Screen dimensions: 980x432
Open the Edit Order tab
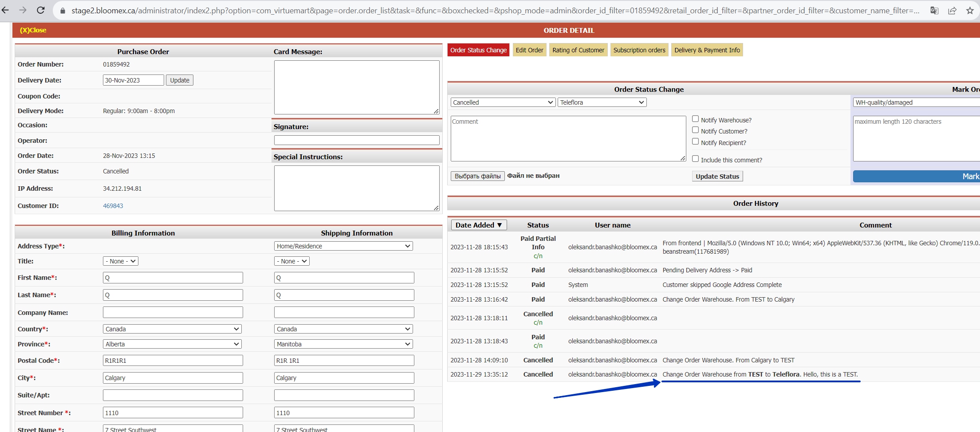pyautogui.click(x=529, y=50)
